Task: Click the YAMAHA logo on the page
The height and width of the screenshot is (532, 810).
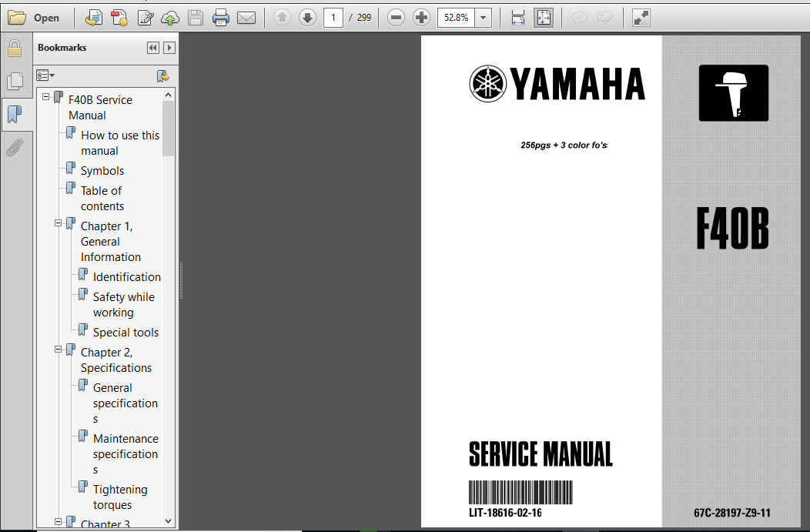Action: [x=557, y=84]
